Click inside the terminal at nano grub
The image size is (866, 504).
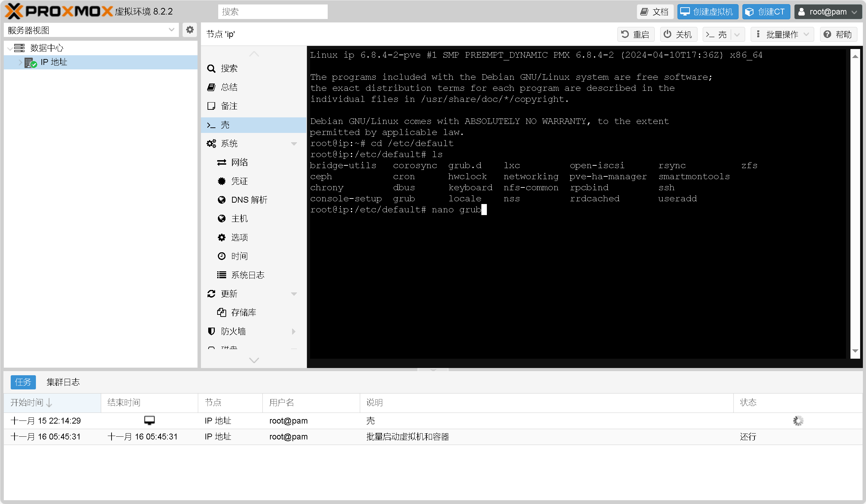456,210
